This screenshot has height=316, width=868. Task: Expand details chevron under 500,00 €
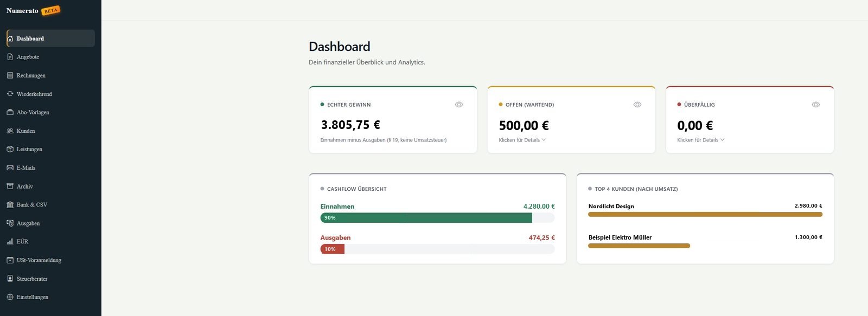point(544,140)
